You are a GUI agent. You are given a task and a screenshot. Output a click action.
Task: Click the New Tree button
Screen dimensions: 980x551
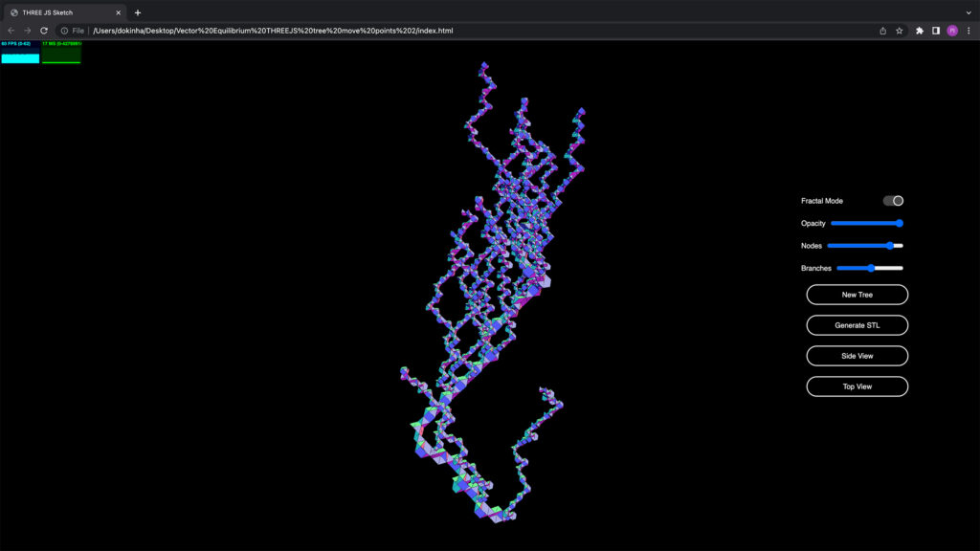click(x=857, y=295)
